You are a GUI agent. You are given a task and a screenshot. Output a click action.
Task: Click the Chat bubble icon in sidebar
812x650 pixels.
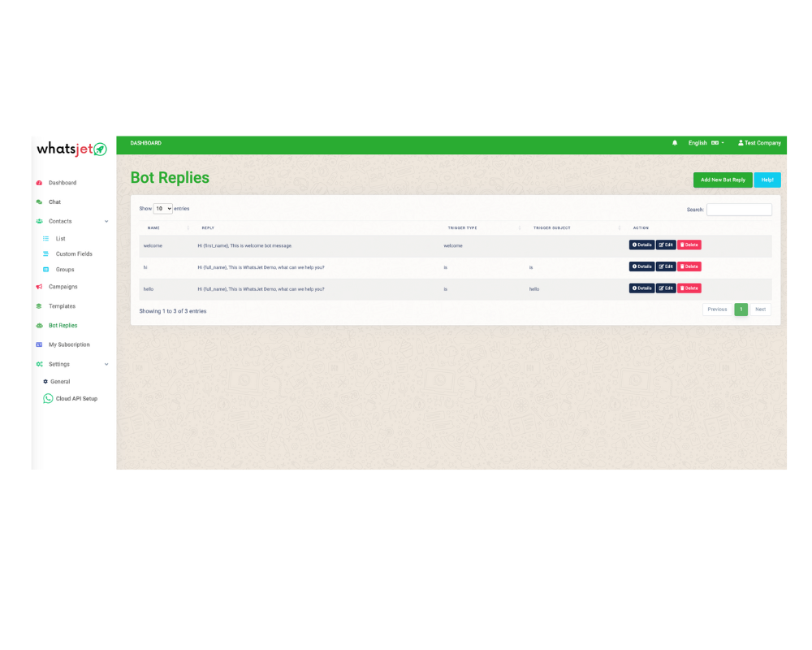(x=39, y=202)
